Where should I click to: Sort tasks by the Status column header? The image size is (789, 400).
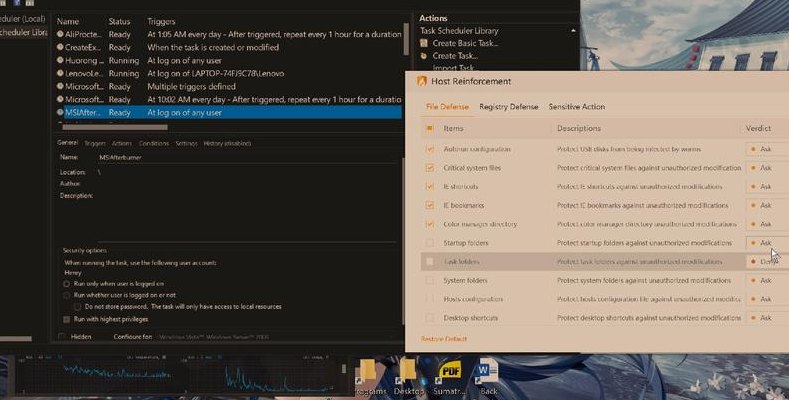(x=119, y=22)
